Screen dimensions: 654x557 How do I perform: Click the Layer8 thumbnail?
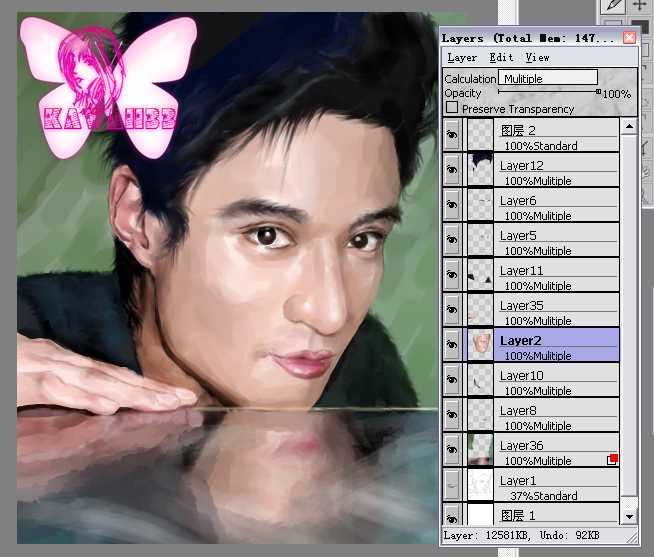point(480,415)
